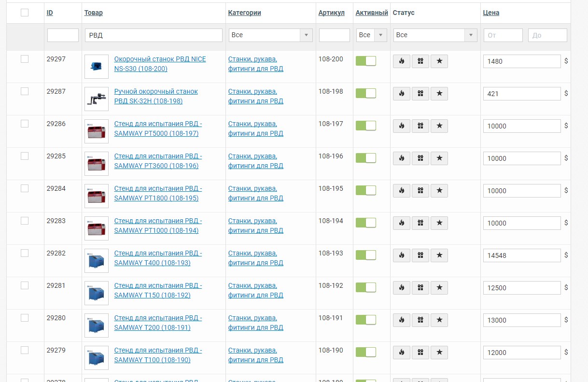The image size is (588, 382).
Task: Click the flame icon for SAMWAY PT3600
Action: [x=402, y=158]
